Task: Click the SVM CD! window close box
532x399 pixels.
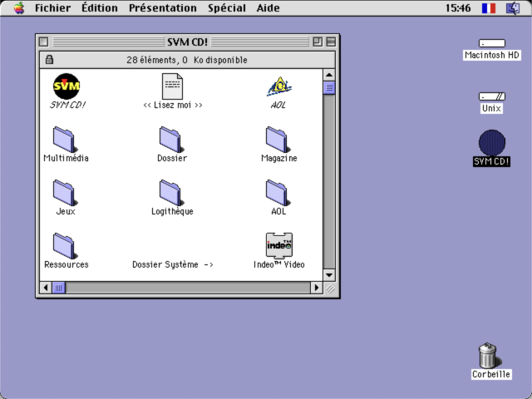Action: [44, 42]
